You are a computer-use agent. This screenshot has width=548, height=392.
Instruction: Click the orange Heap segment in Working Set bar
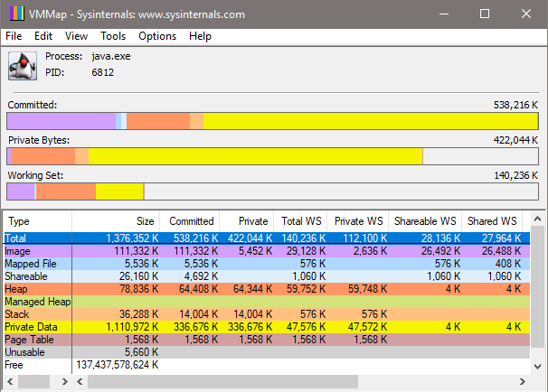pos(65,191)
